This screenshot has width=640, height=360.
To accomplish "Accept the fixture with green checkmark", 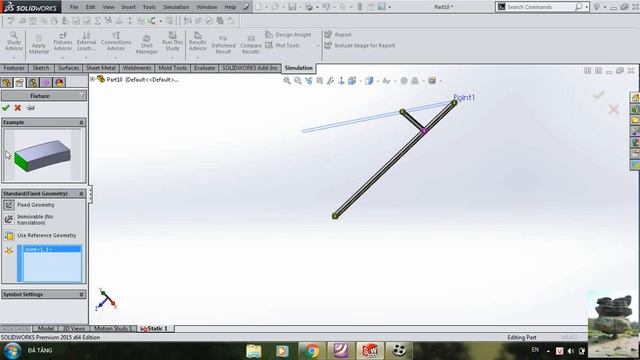I will pyautogui.click(x=6, y=108).
